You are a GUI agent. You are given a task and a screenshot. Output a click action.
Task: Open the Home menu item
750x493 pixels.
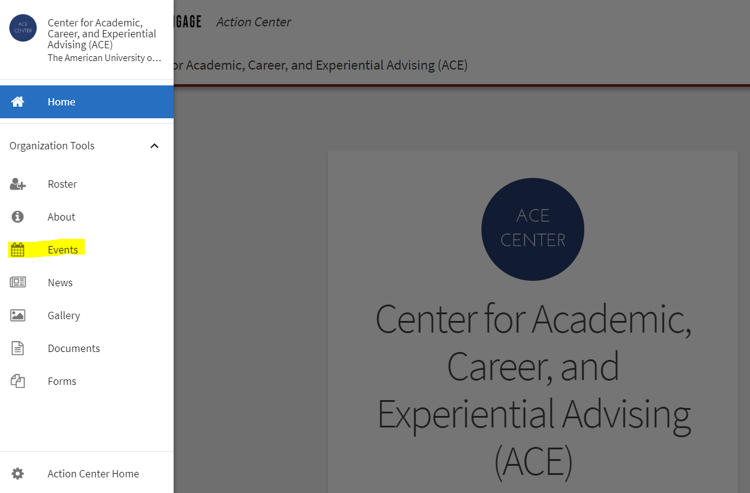[x=87, y=102]
